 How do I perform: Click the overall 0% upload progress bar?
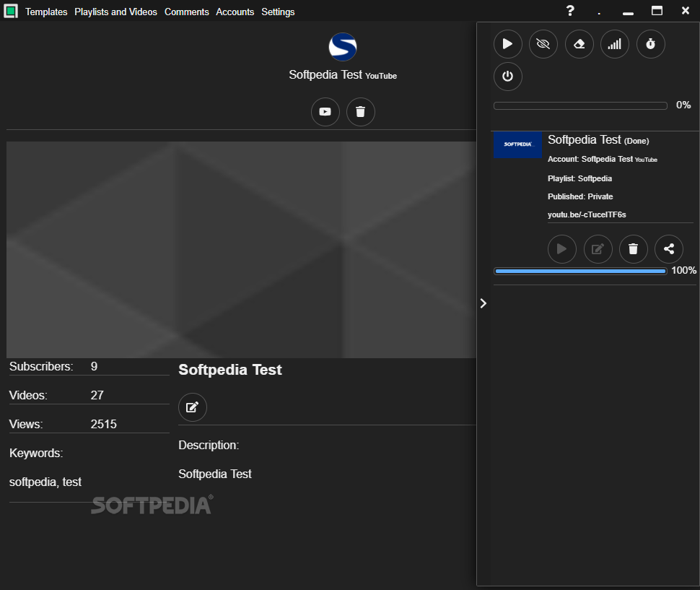580,105
